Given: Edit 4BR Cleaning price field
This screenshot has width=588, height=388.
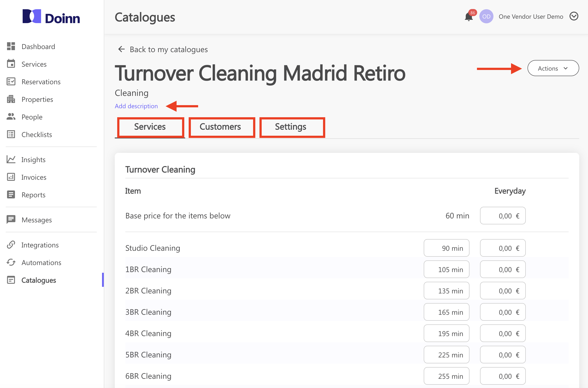Looking at the screenshot, I should point(503,333).
